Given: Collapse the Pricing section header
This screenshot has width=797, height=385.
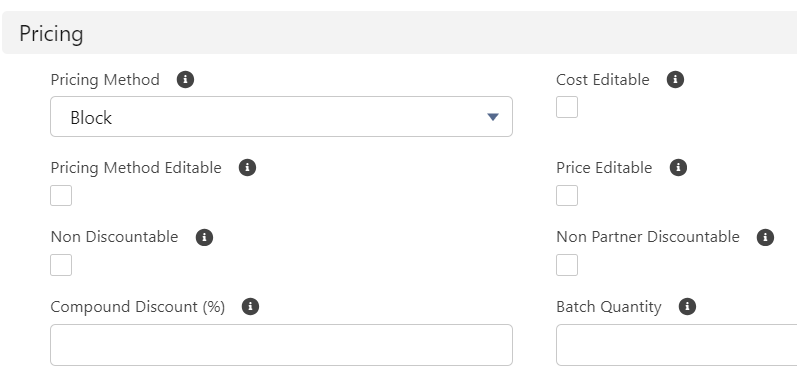Looking at the screenshot, I should click(x=400, y=33).
